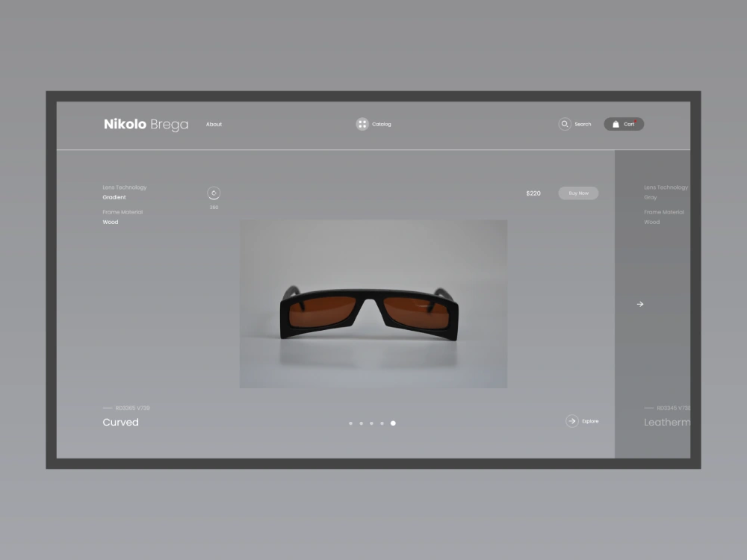This screenshot has width=747, height=560.
Task: Click the sunglasses product image
Action: tap(373, 304)
